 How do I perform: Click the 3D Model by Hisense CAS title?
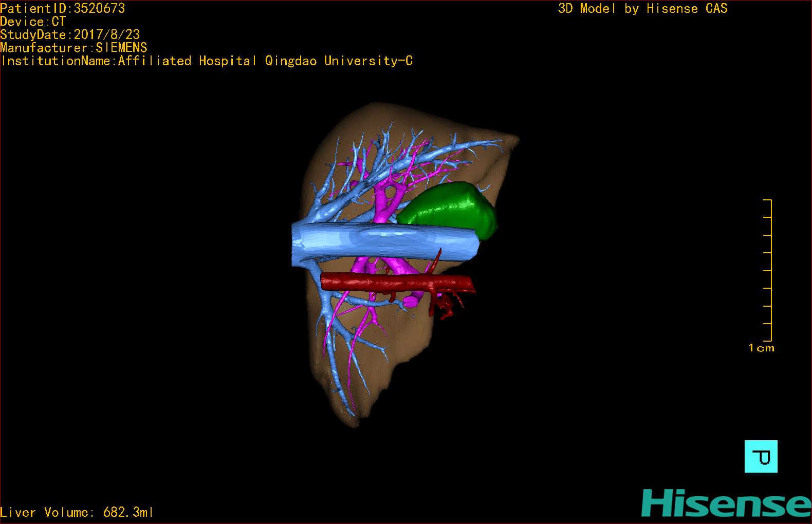point(643,9)
